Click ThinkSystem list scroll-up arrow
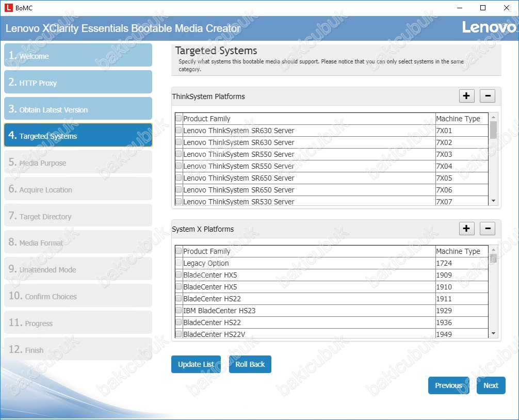This screenshot has height=420, width=519. pyautogui.click(x=494, y=117)
